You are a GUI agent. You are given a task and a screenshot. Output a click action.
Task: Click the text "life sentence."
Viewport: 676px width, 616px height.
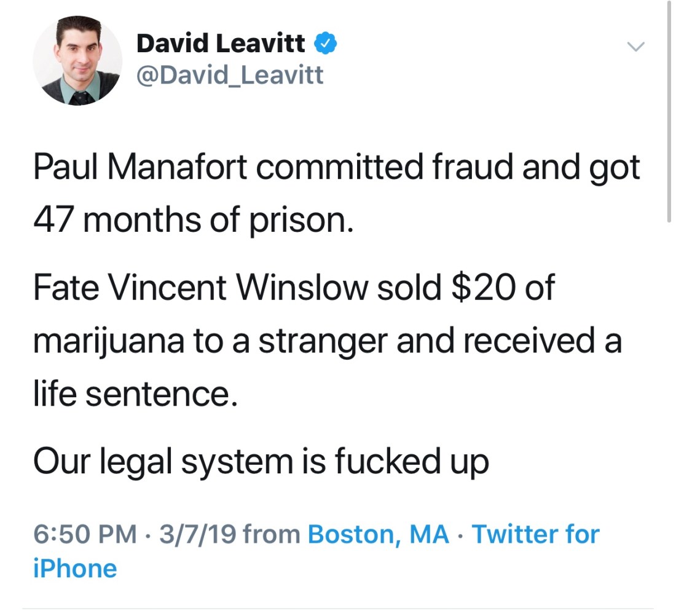[x=135, y=393]
